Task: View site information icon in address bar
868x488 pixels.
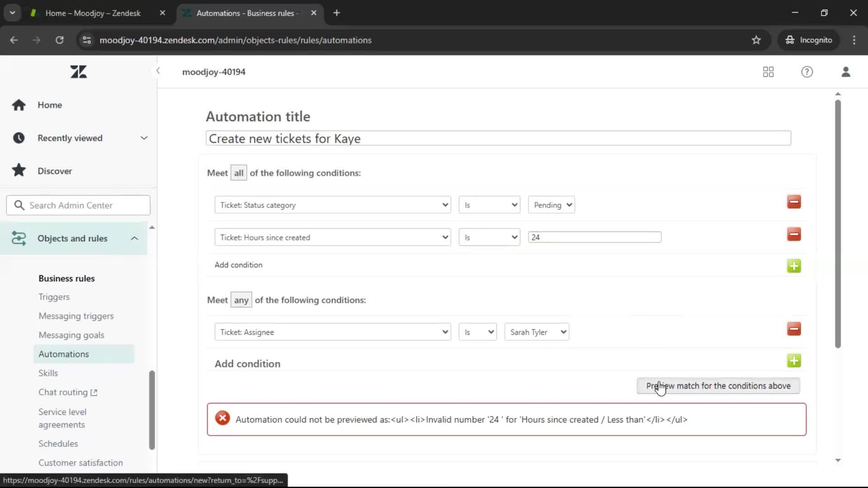Action: (x=87, y=40)
